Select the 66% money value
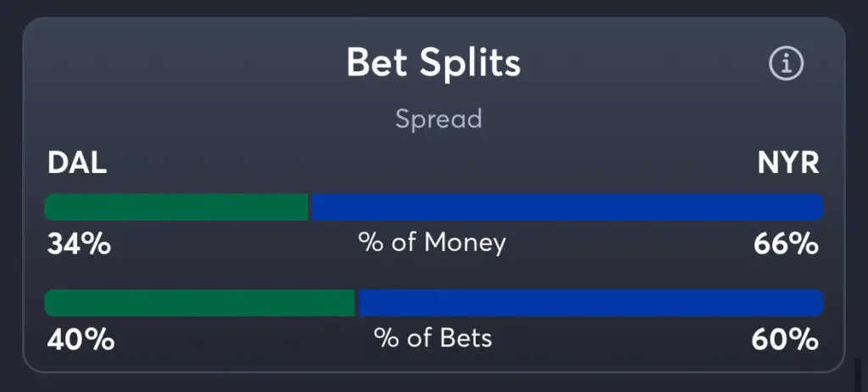 click(x=786, y=244)
